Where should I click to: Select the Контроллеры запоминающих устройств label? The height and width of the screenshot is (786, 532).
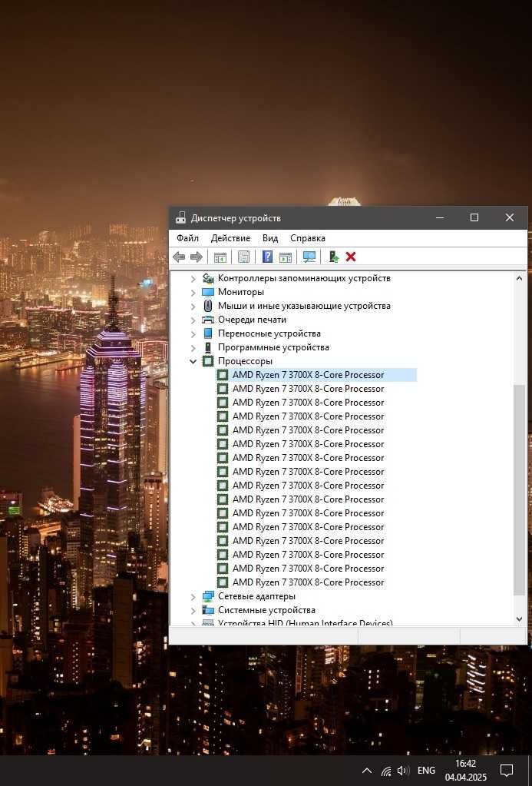pyautogui.click(x=304, y=278)
